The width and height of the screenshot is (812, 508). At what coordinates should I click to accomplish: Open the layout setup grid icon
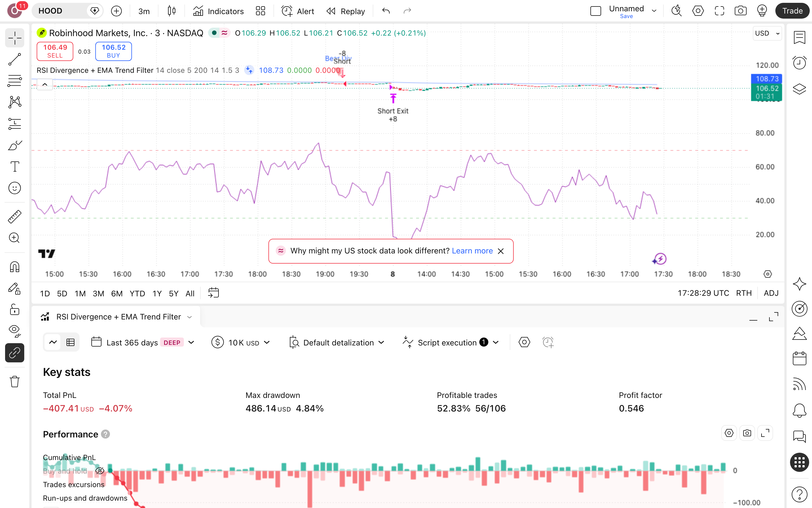(261, 11)
